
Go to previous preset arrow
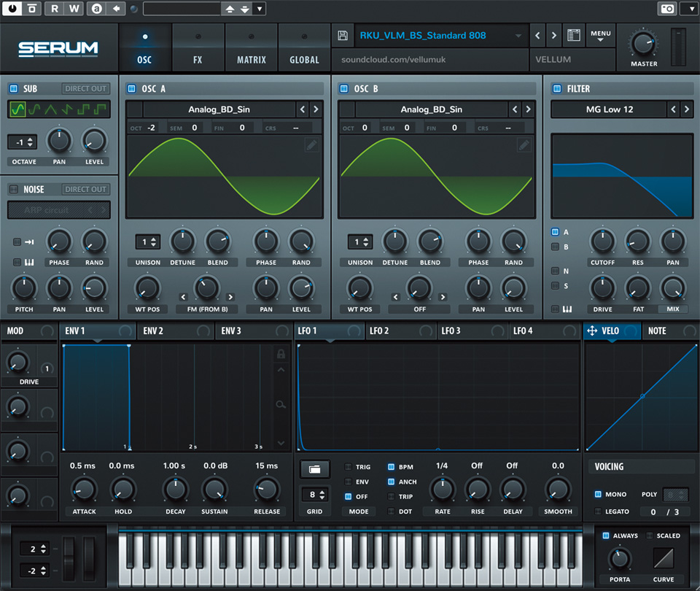pos(537,35)
